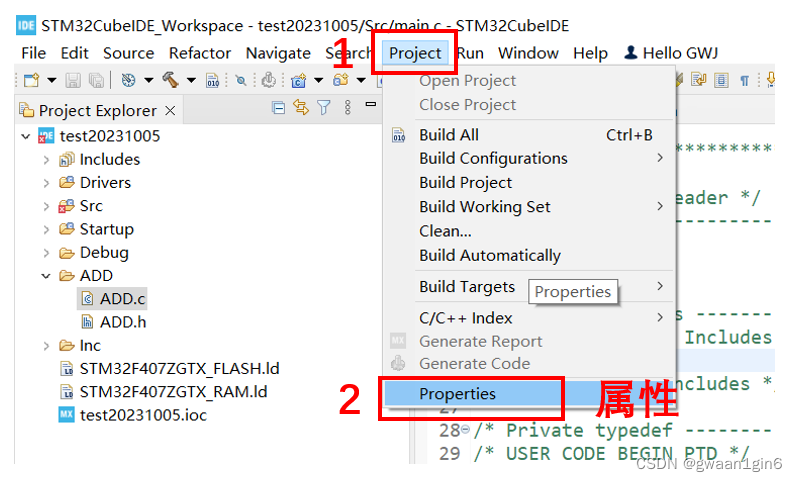
Task: Open the Navigate menu
Action: click(278, 53)
